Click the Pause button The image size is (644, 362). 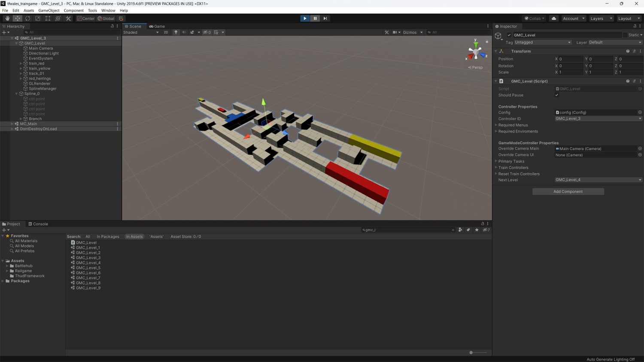pos(315,18)
